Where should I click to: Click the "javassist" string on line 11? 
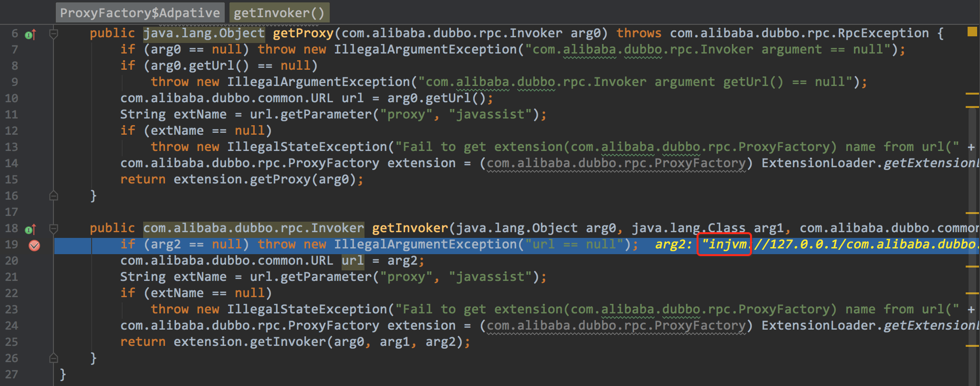[x=490, y=115]
